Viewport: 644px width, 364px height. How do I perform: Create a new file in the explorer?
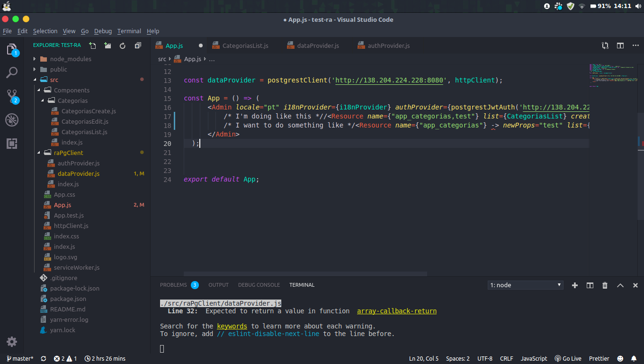(x=92, y=45)
